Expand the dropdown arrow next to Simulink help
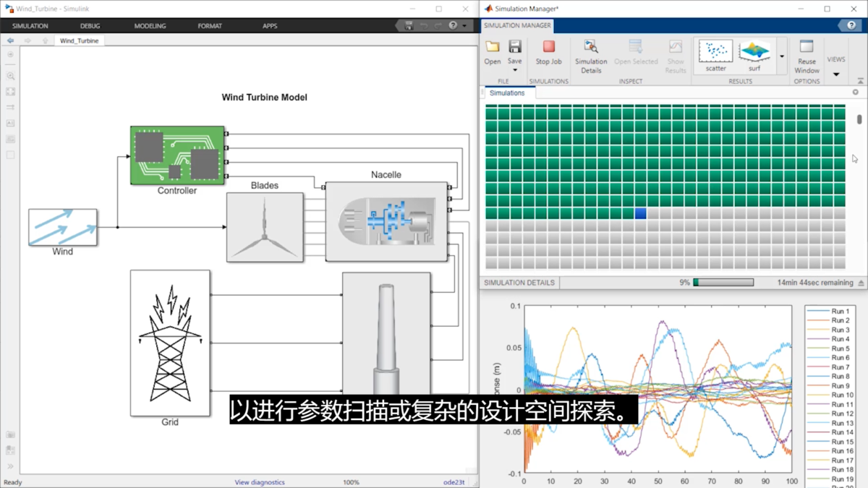This screenshot has height=488, width=868. coord(463,25)
